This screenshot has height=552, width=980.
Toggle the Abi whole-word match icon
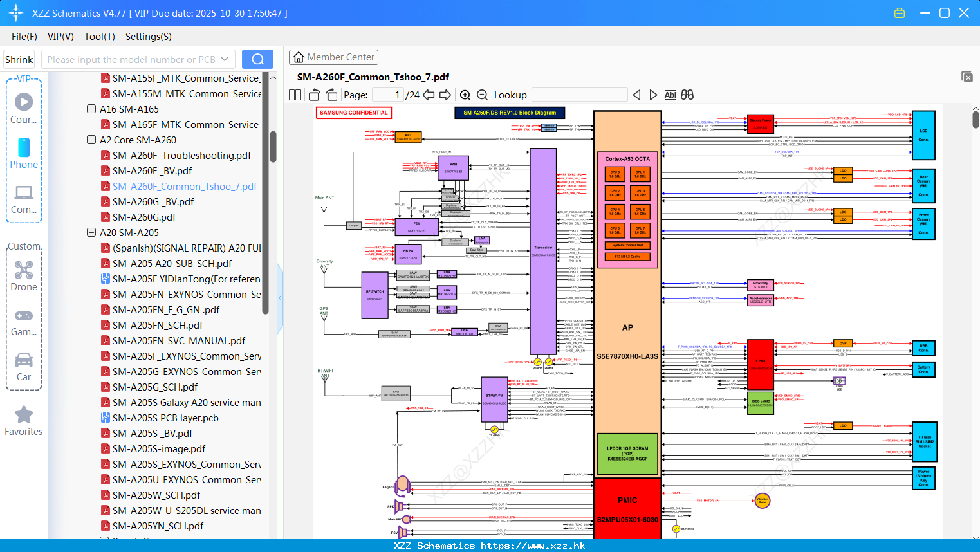[670, 95]
